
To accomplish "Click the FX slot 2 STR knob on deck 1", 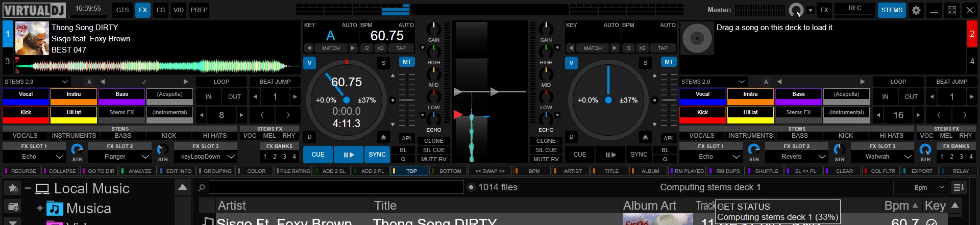I will (163, 149).
